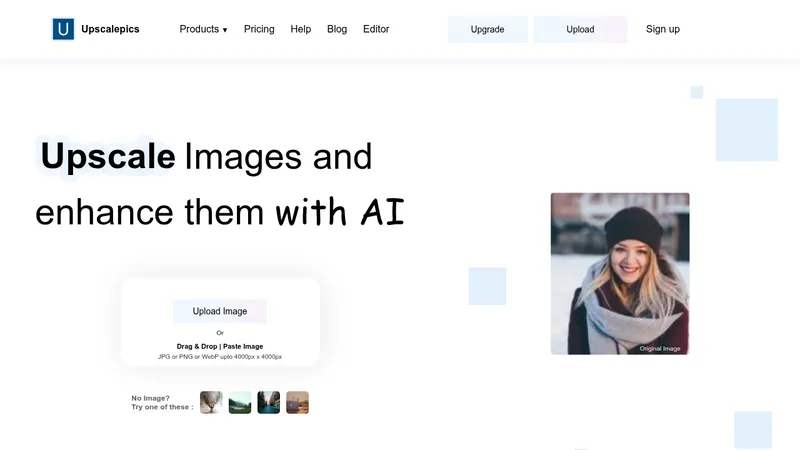The width and height of the screenshot is (800, 450).
Task: Select the second sample thumbnail with lake landscape
Action: coord(240,403)
